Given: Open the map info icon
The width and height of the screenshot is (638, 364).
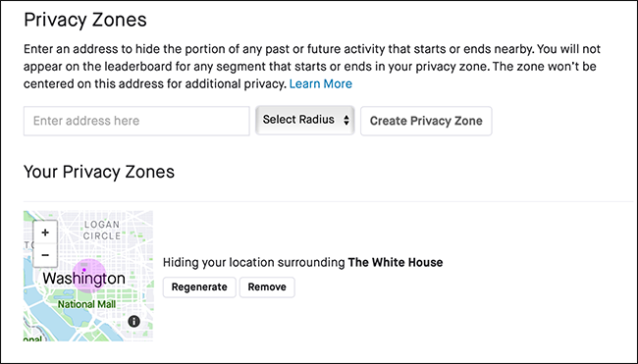Looking at the screenshot, I should click(x=133, y=321).
